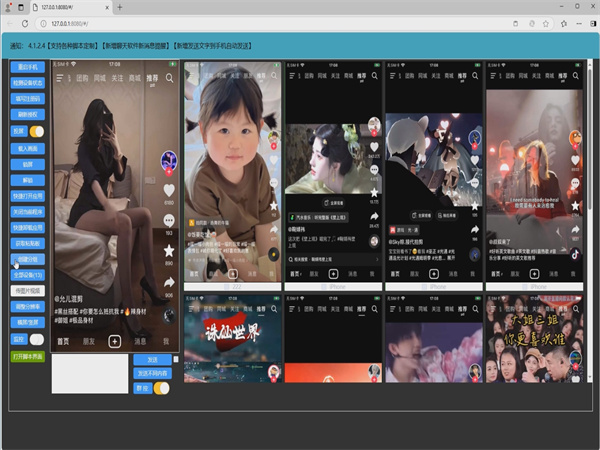Click the green 打开脚本界面 button

[x=28, y=356]
